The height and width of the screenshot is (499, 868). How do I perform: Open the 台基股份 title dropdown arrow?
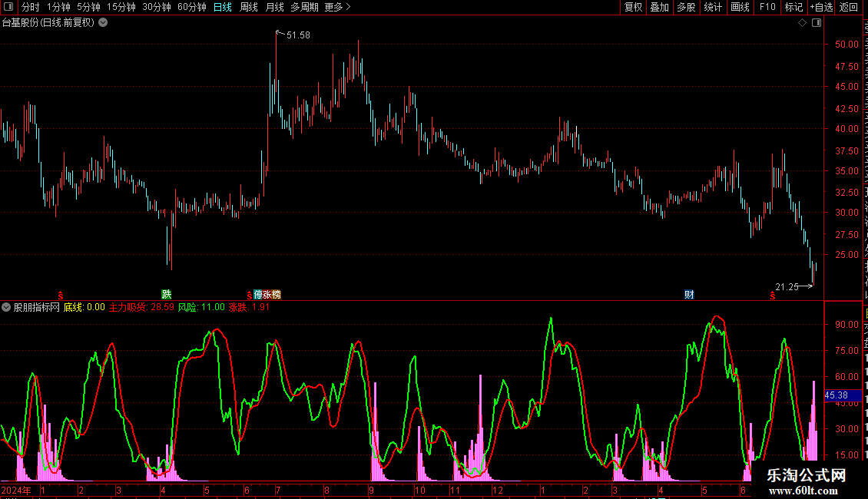point(103,23)
